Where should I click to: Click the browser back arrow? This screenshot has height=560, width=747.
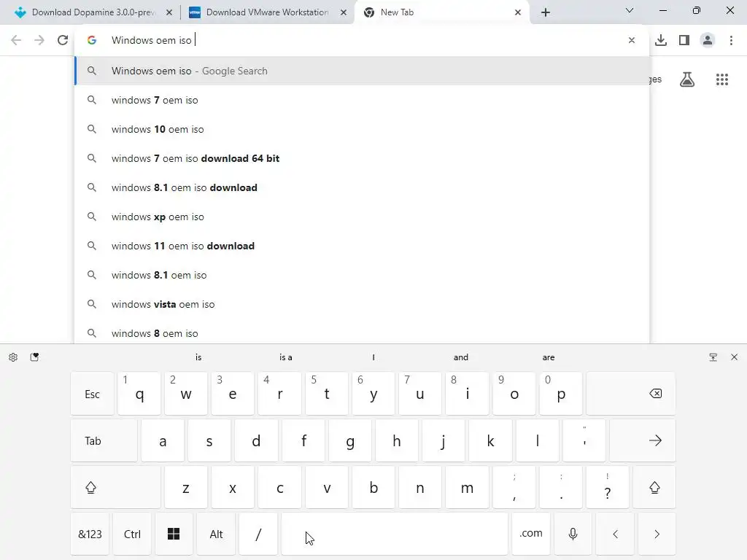point(16,40)
